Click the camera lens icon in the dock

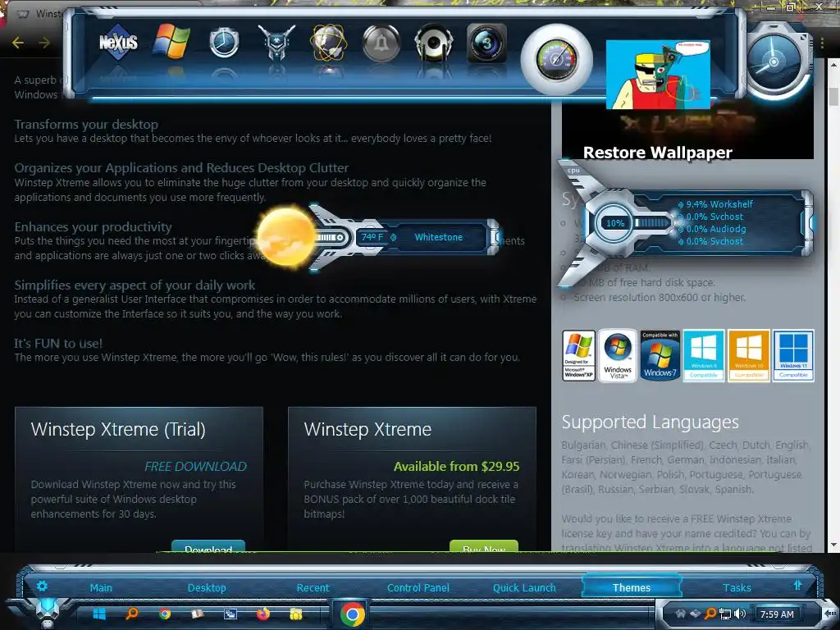click(x=486, y=43)
